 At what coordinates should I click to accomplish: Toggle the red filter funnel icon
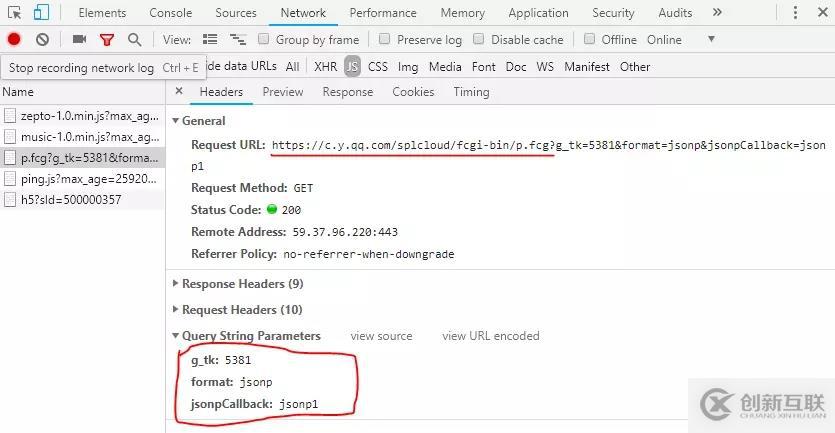pyautogui.click(x=106, y=39)
